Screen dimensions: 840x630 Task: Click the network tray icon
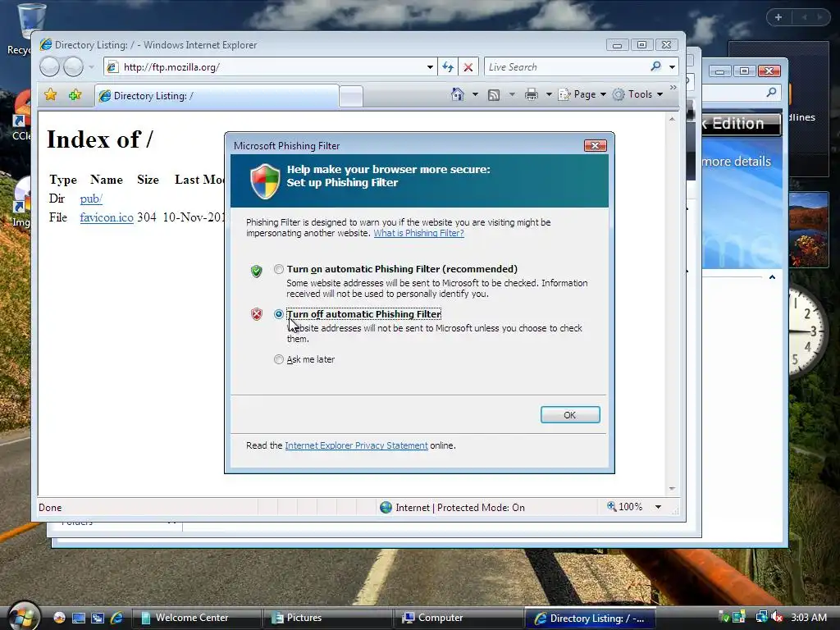tap(760, 617)
